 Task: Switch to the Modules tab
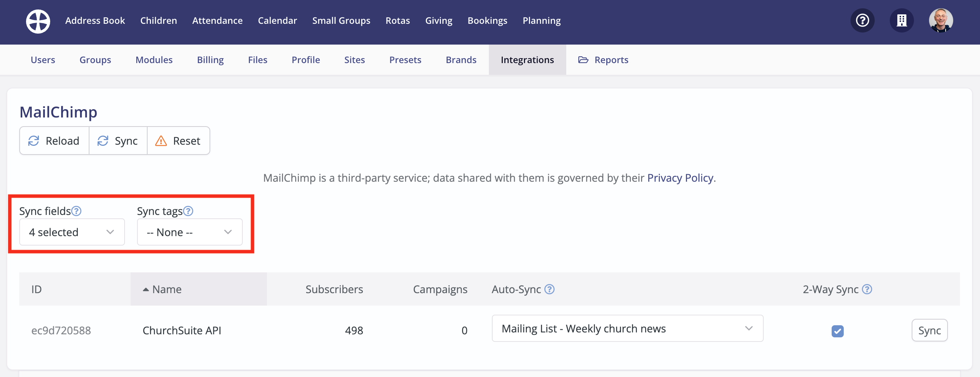154,60
